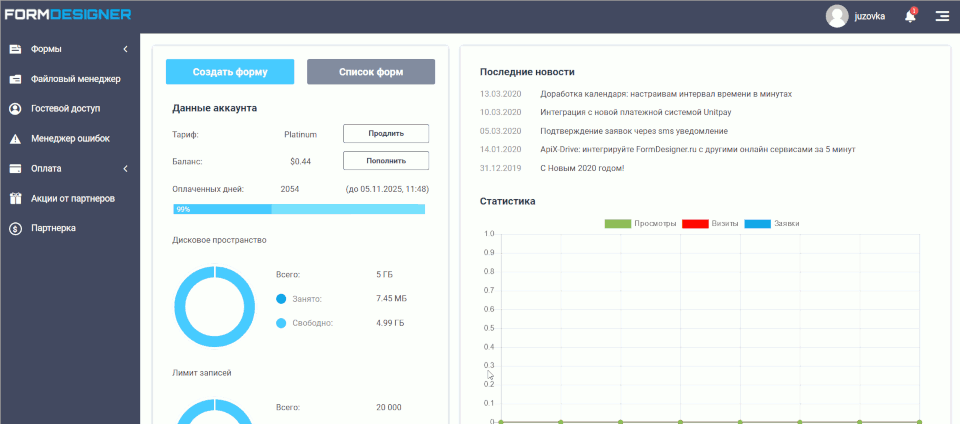Click the Payment card icon in sidebar
The height and width of the screenshot is (424, 960).
16,169
